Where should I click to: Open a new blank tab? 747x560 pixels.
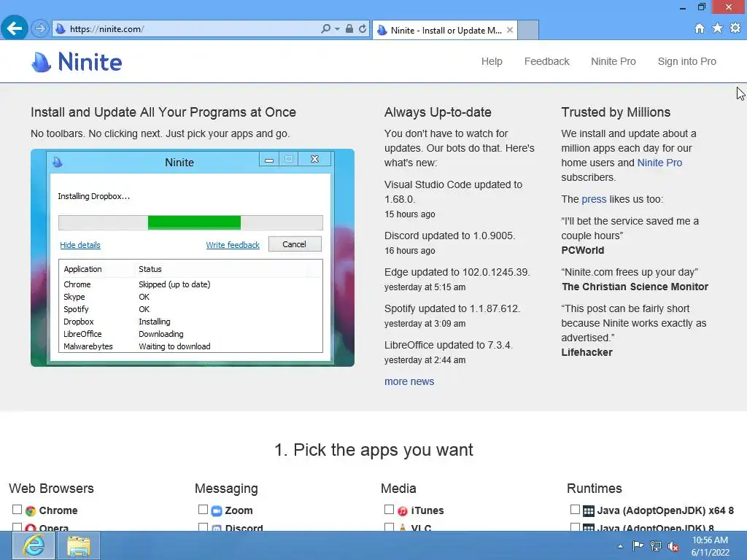528,30
